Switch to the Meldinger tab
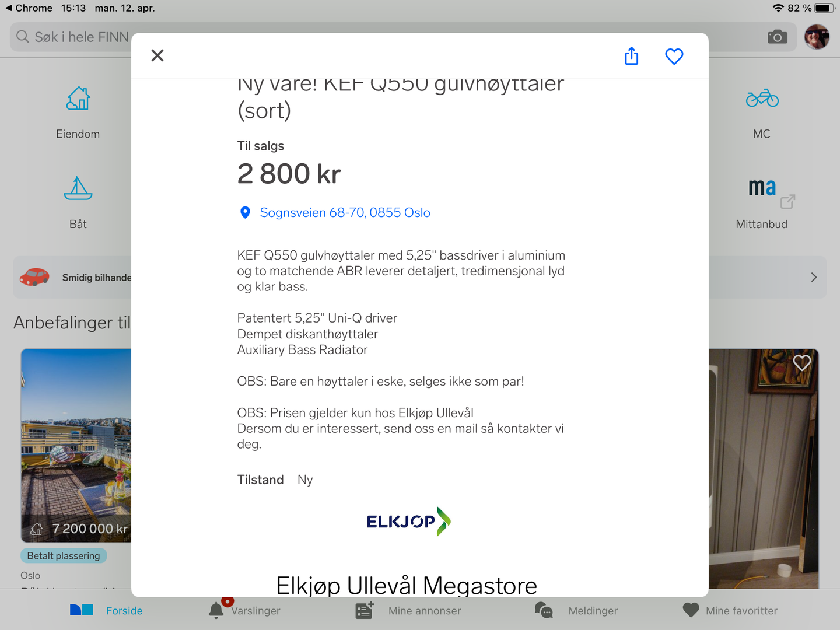This screenshot has width=840, height=630. (x=576, y=610)
